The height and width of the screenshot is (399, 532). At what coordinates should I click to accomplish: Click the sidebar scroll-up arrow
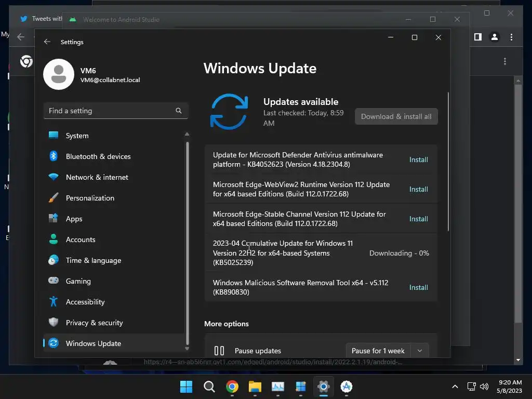click(187, 135)
